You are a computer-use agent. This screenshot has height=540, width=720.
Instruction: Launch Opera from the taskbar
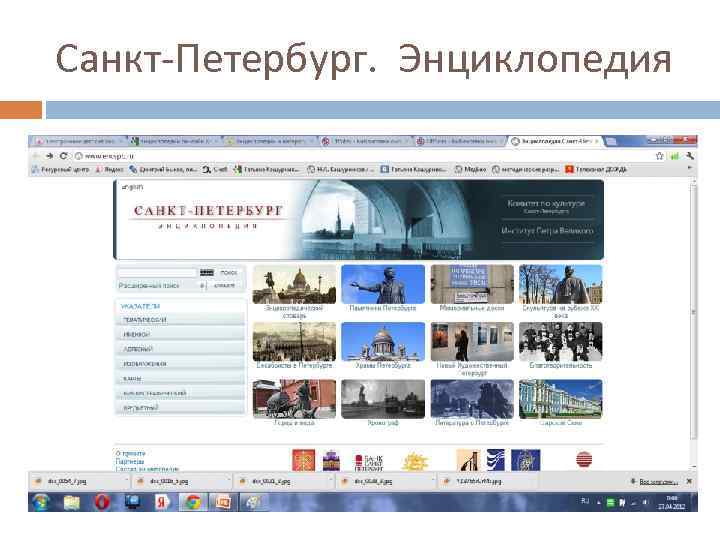pyautogui.click(x=102, y=502)
